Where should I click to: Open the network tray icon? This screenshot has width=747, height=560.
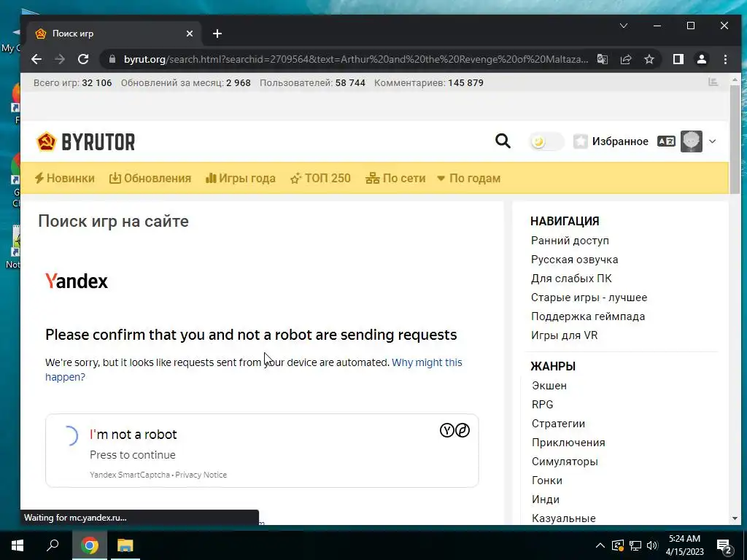(x=635, y=545)
